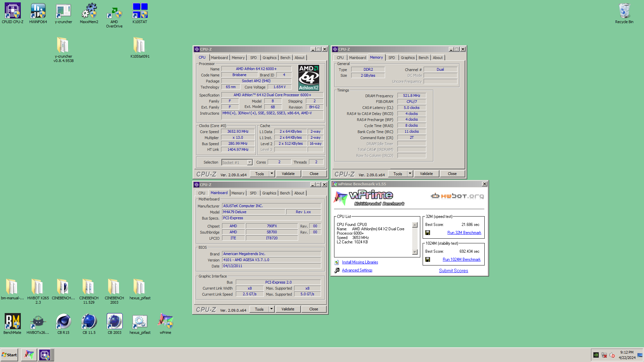Screen dimensions: 644x362
Task: Open K10STAT desktop shortcut
Action: 140,13
